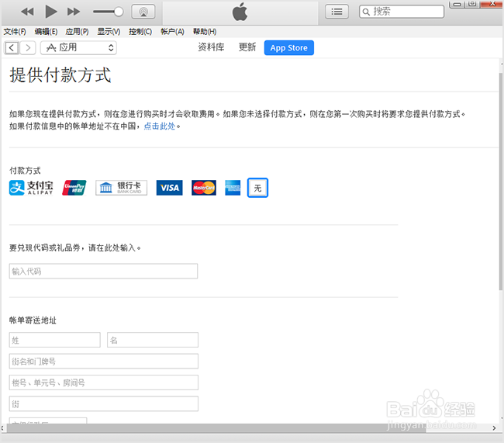
Task: Click the Apple logo display area
Action: (x=240, y=12)
